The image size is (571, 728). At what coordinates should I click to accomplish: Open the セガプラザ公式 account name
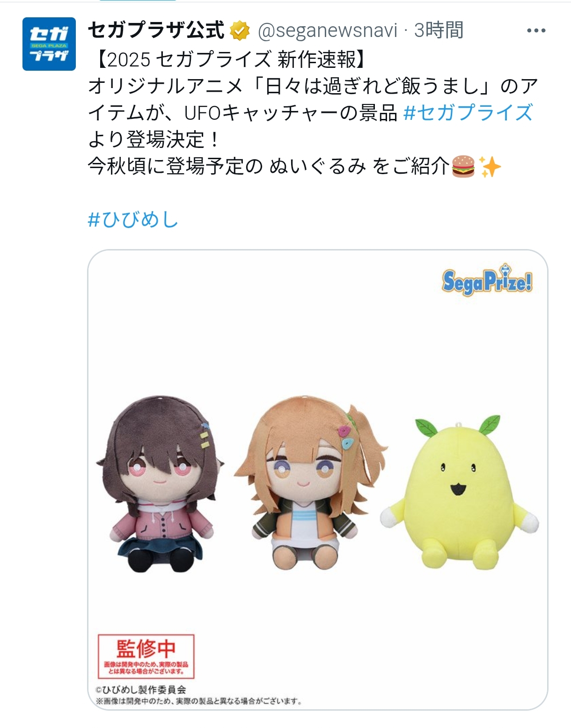click(x=156, y=30)
